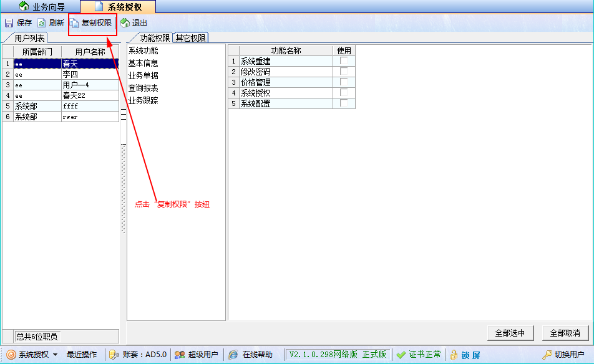
Task: Check the 使用 box for 价格管理
Action: (344, 82)
